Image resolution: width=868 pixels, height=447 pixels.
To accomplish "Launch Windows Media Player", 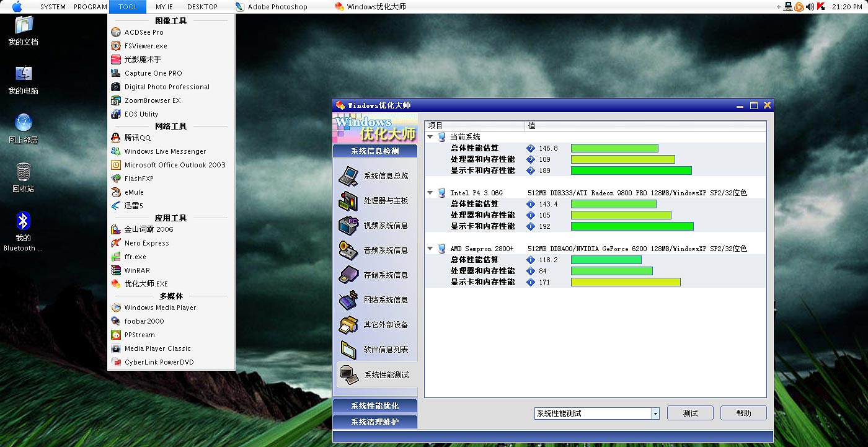I will click(171, 308).
